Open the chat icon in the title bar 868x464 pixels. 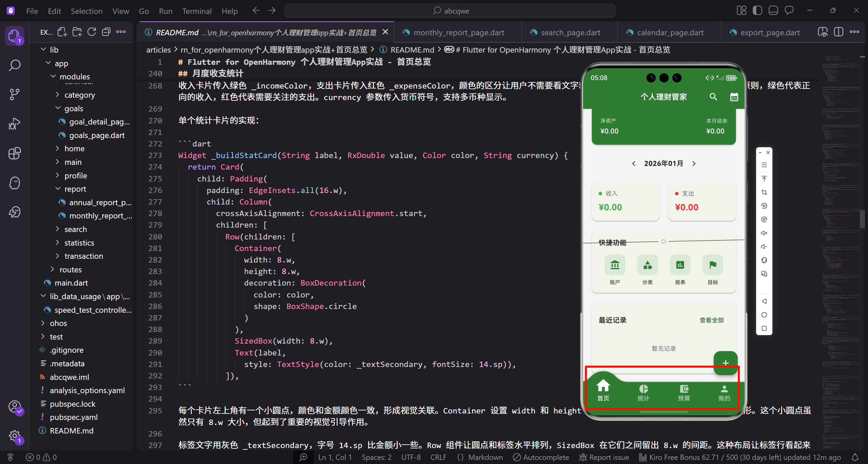coord(789,10)
